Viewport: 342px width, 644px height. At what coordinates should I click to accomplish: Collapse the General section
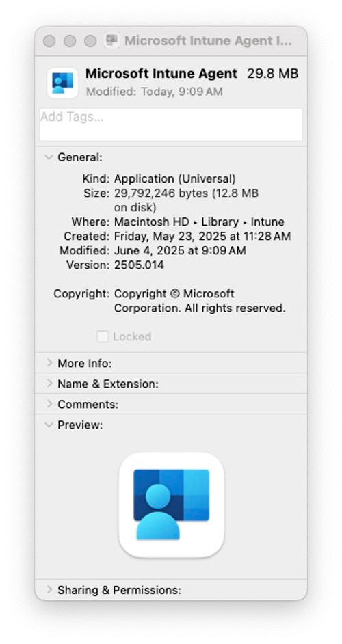coord(49,157)
